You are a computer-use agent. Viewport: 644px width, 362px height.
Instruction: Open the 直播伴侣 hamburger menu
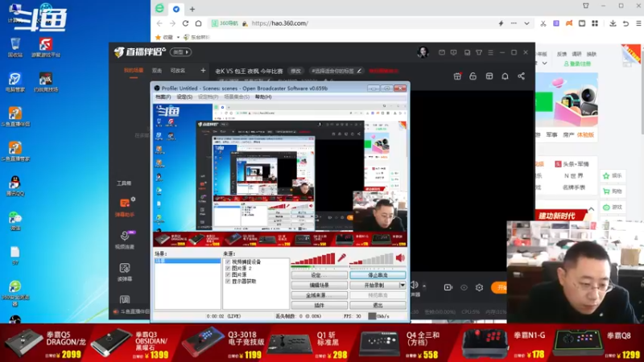click(490, 52)
